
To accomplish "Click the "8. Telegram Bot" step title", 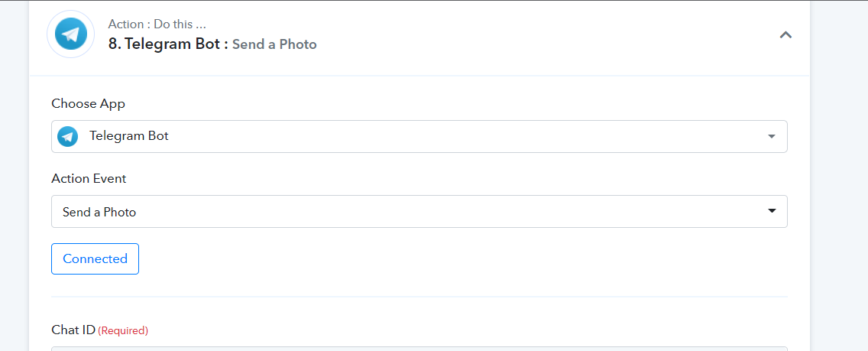I will pyautogui.click(x=168, y=44).
